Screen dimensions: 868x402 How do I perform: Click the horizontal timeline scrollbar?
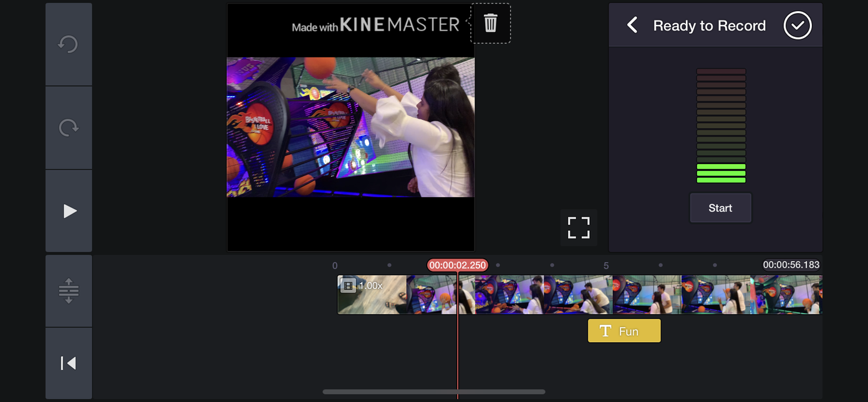pyautogui.click(x=433, y=391)
